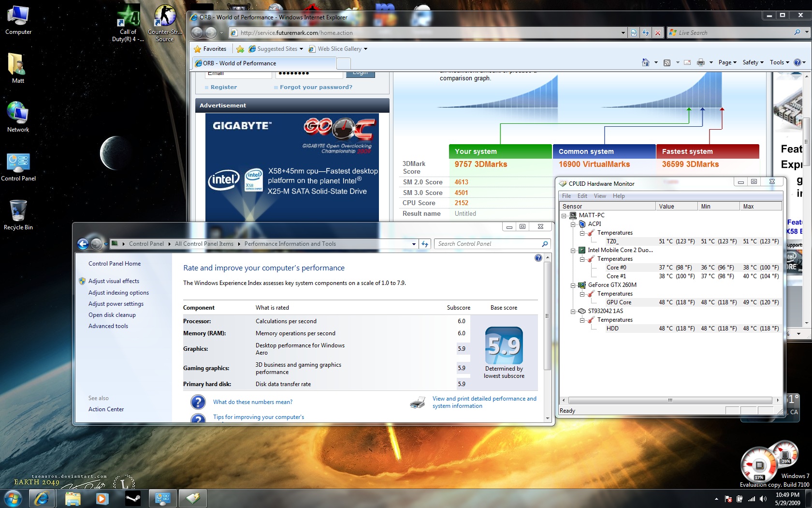Open the Safety dropdown in the IE command bar
The image size is (812, 508).
[x=753, y=62]
